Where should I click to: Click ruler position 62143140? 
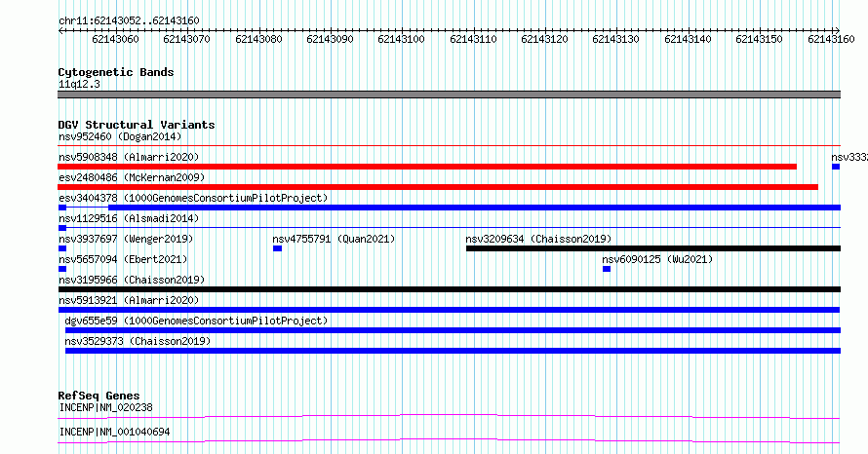(x=688, y=39)
